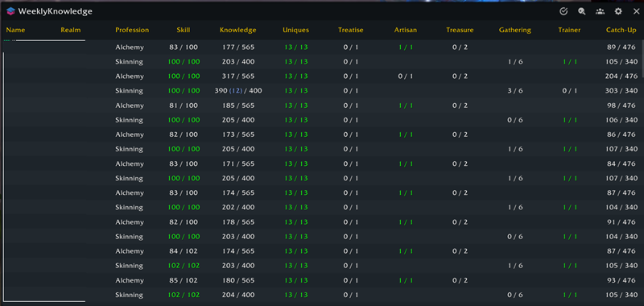Screen dimensions: 644x306
Task: Click Alchemy in the "317 / 565" row
Action: tap(130, 76)
